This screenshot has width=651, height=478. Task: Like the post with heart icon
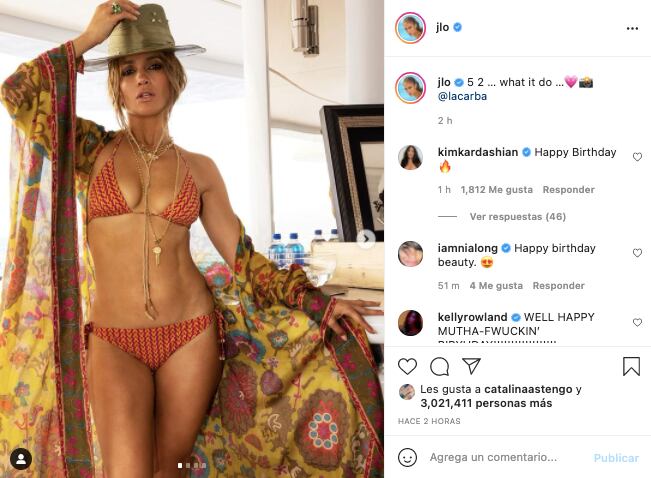pyautogui.click(x=407, y=367)
